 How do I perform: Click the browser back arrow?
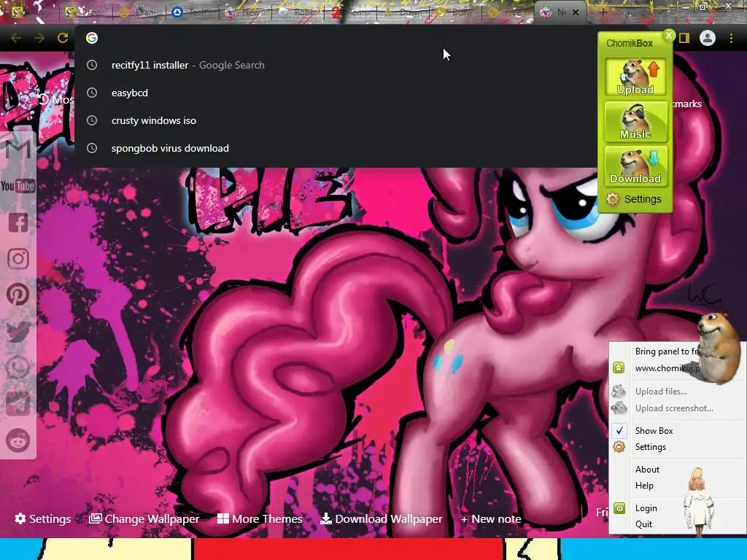pyautogui.click(x=16, y=38)
